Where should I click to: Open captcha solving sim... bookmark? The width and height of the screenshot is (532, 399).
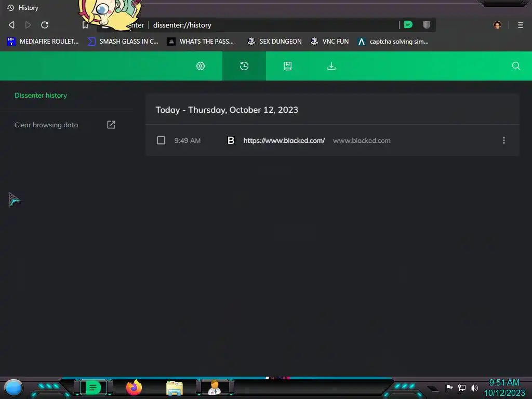[x=393, y=42]
